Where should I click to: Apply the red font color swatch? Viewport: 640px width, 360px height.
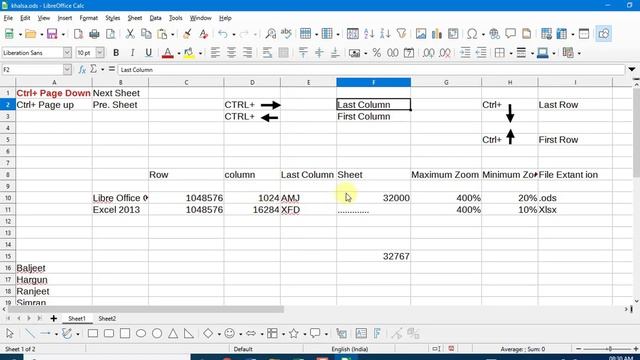(167, 53)
